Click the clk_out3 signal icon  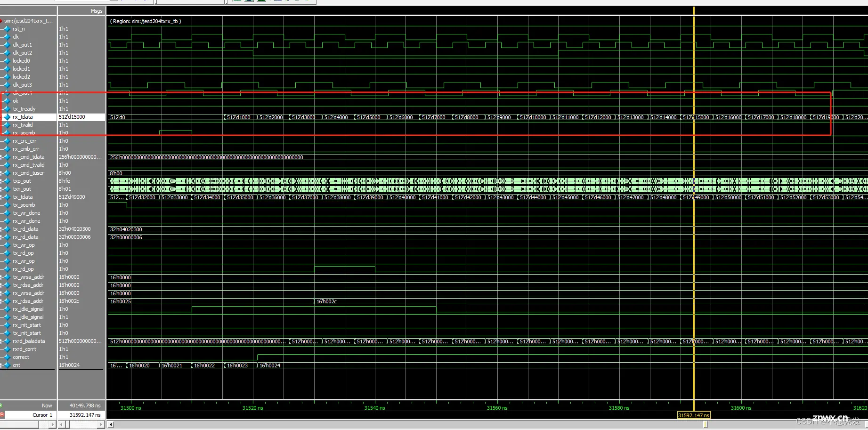pyautogui.click(x=7, y=85)
